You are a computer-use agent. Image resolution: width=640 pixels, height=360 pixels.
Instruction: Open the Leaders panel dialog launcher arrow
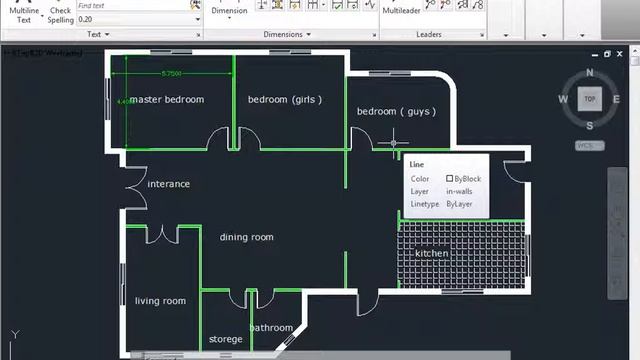[482, 35]
